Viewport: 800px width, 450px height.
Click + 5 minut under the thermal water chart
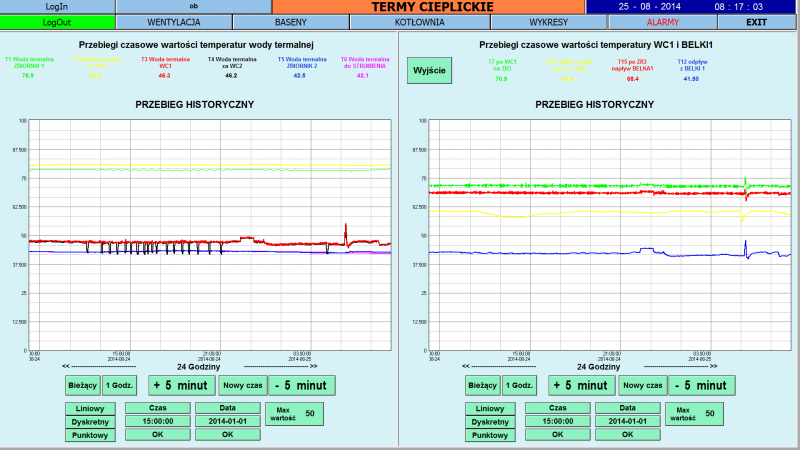point(182,385)
